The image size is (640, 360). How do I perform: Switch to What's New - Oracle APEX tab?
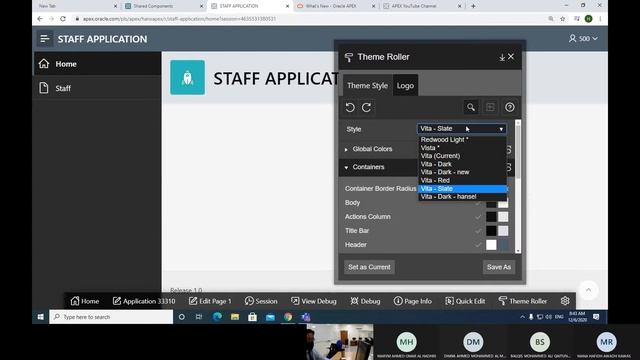point(335,6)
